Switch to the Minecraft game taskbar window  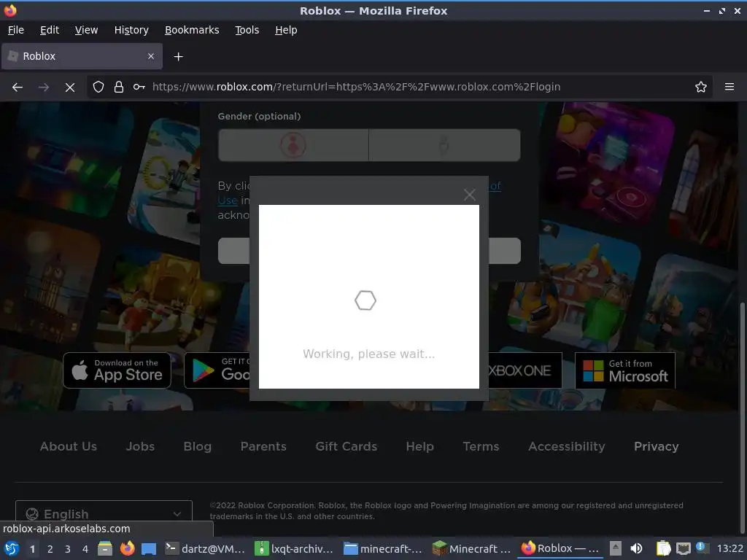tap(472, 548)
